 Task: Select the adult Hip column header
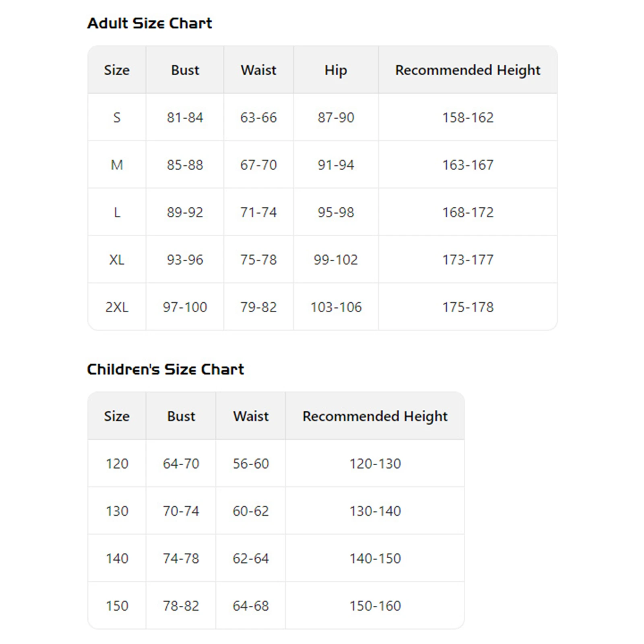pos(336,70)
